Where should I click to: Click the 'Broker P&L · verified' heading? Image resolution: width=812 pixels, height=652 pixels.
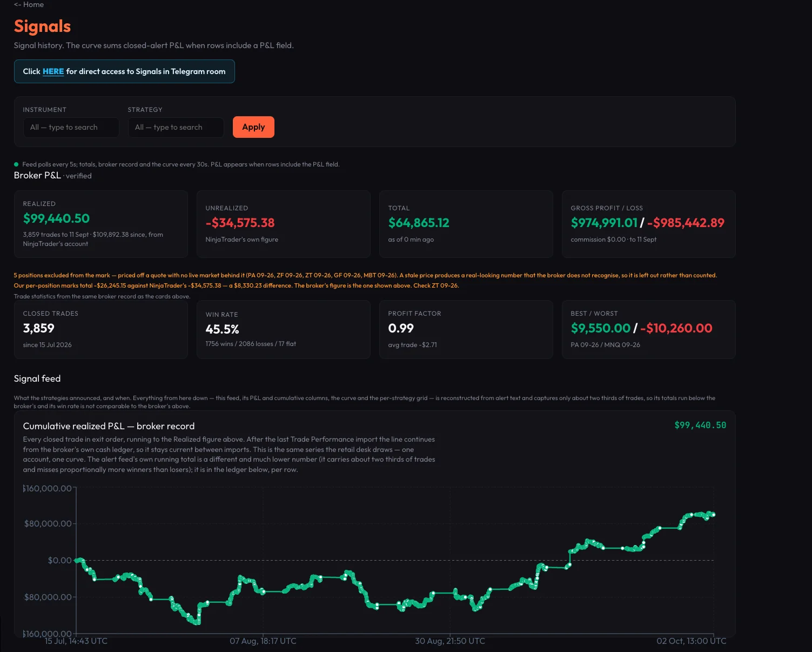[53, 176]
